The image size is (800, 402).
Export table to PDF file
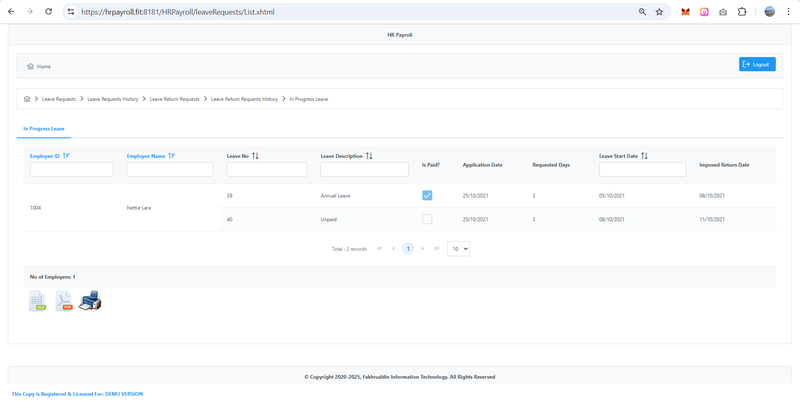coord(64,301)
